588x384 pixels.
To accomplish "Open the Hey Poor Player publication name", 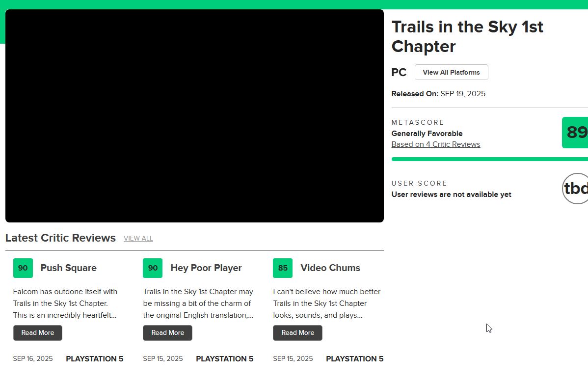I will point(206,268).
